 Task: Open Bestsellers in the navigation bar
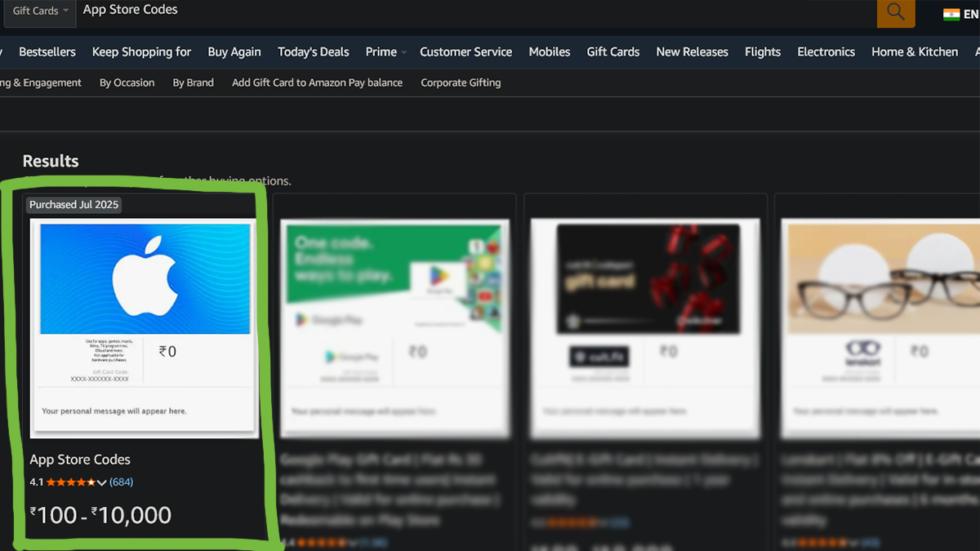(x=47, y=51)
